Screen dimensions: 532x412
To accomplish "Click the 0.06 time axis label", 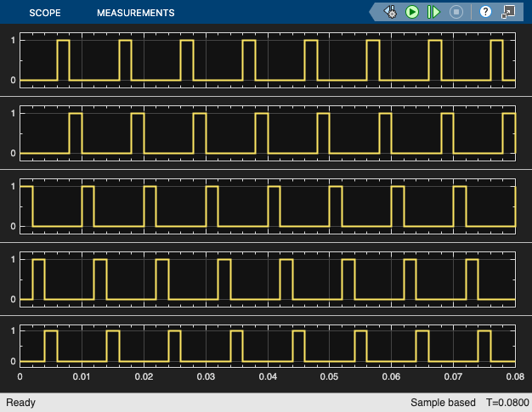I will pyautogui.click(x=391, y=376).
